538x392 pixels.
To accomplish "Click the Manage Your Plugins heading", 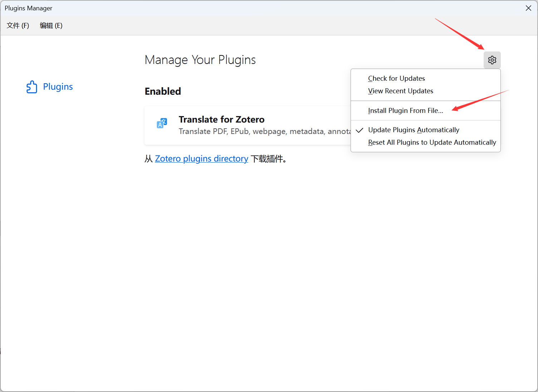I will click(200, 60).
